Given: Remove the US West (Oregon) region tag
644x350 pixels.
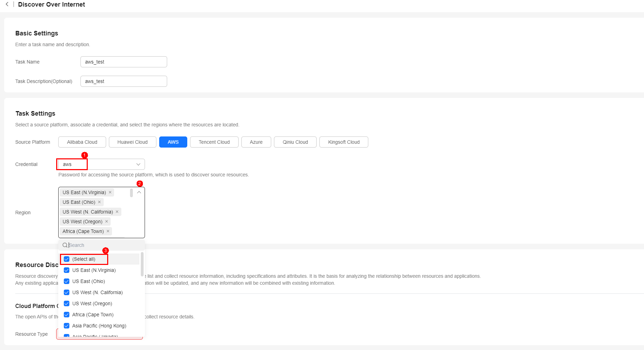Looking at the screenshot, I should [107, 222].
